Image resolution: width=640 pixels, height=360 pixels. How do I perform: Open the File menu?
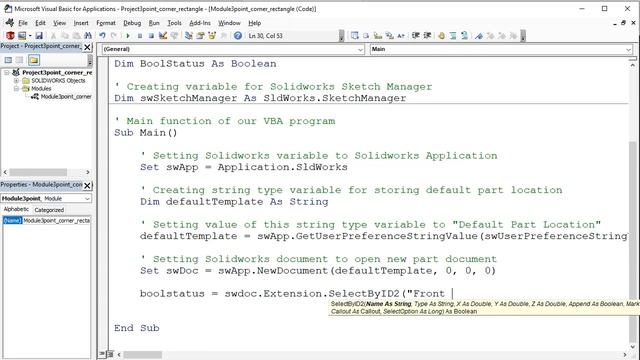(23, 23)
